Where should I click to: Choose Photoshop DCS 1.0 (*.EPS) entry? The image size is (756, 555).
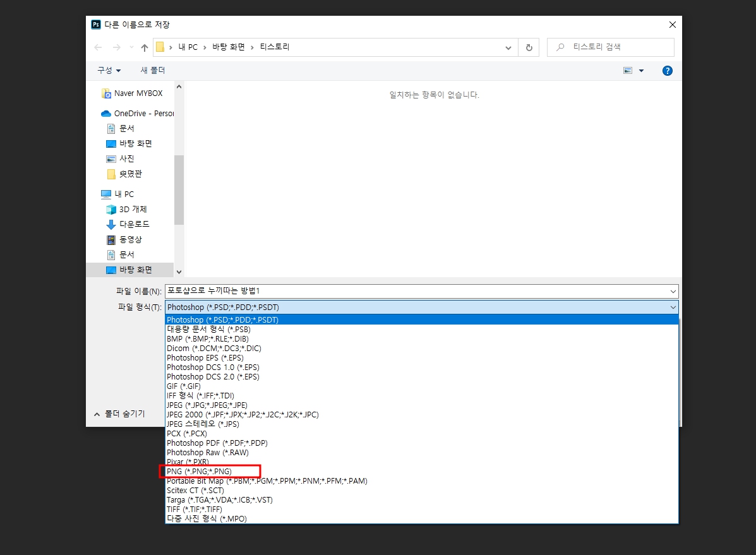pyautogui.click(x=422, y=367)
